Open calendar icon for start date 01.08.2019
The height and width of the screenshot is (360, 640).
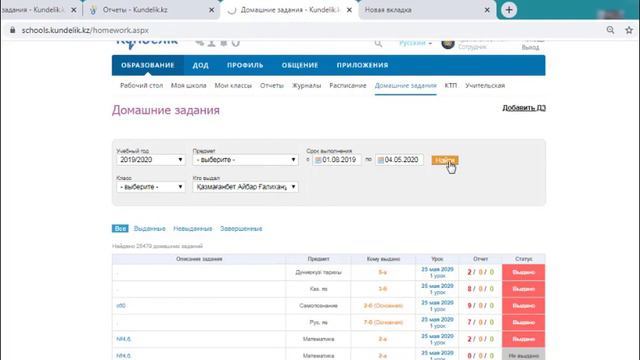(x=318, y=160)
